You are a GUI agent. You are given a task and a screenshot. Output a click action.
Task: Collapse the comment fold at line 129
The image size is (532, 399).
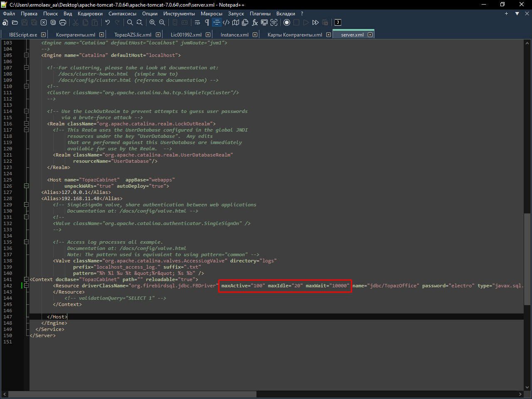26,205
